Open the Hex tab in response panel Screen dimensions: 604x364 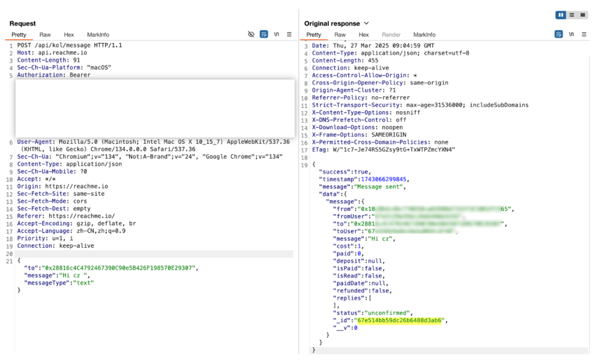click(x=364, y=35)
